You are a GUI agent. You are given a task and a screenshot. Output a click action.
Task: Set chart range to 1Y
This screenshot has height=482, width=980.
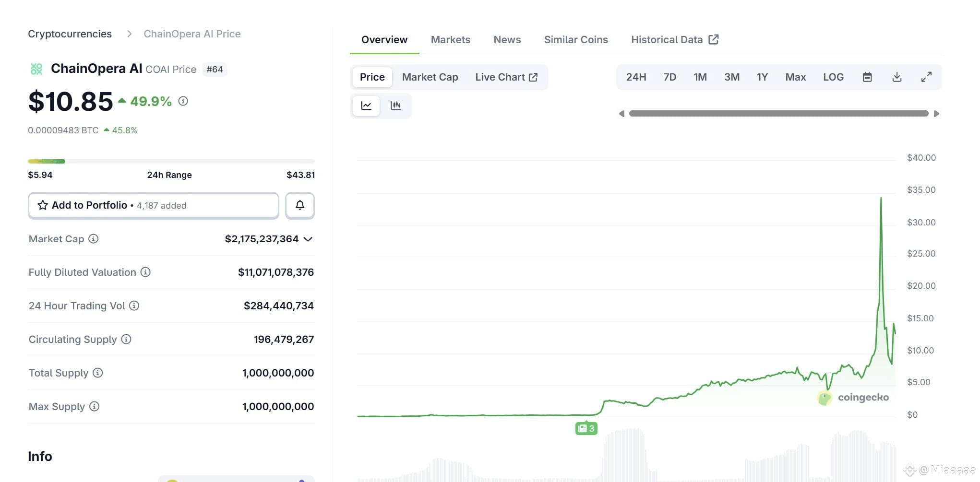762,77
